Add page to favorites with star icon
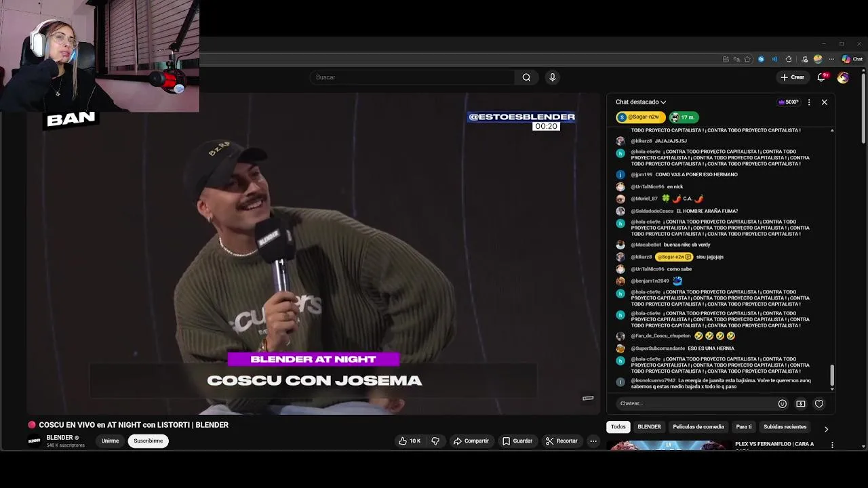Image resolution: width=868 pixels, height=488 pixels. (x=747, y=59)
